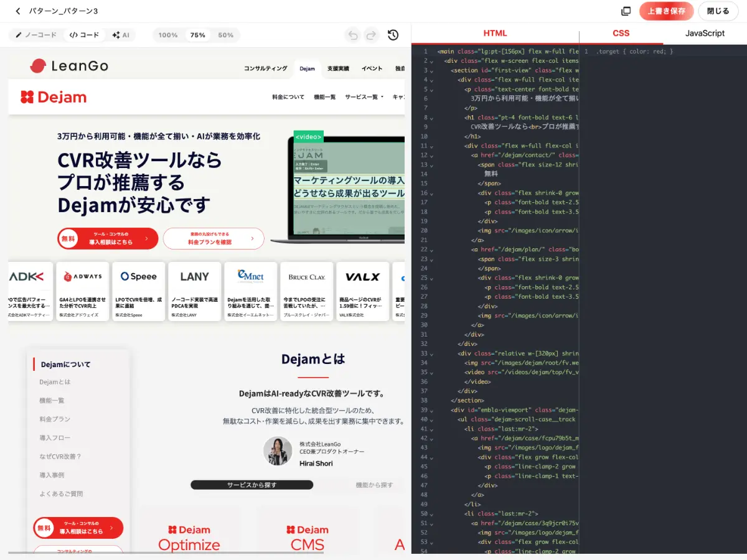Switch to ノーコード editing mode
747x560 pixels.
coord(36,35)
